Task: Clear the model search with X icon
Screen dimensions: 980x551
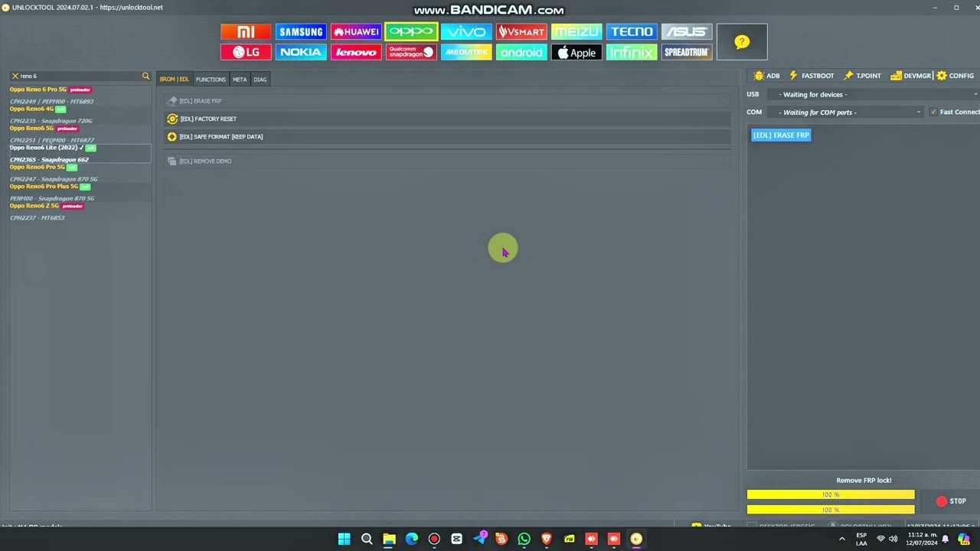Action: click(x=15, y=76)
